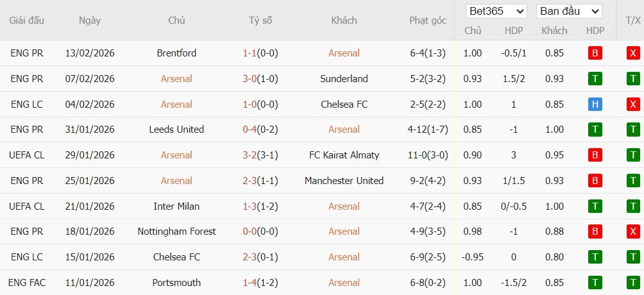Click green HDP T badge in Inter Milan row

point(595,206)
